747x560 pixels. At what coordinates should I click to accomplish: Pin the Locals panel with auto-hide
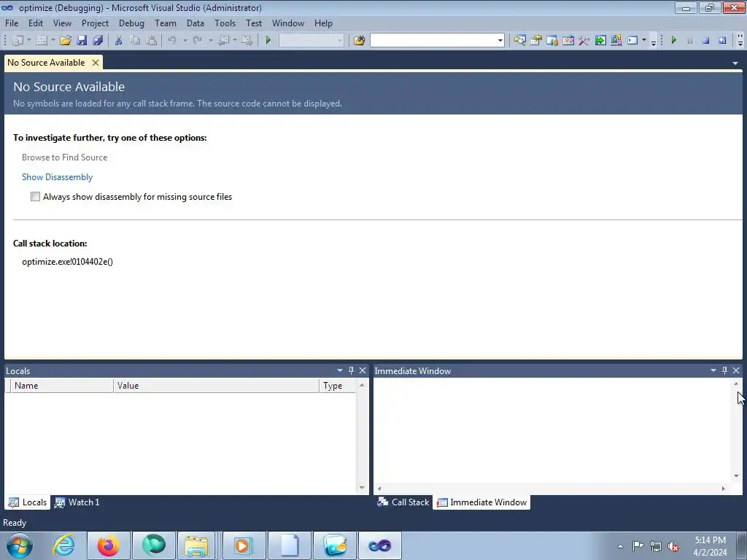(351, 370)
